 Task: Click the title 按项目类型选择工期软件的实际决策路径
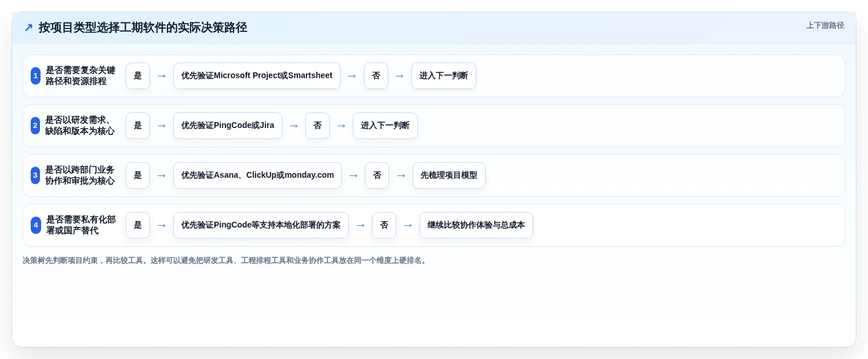click(x=143, y=28)
